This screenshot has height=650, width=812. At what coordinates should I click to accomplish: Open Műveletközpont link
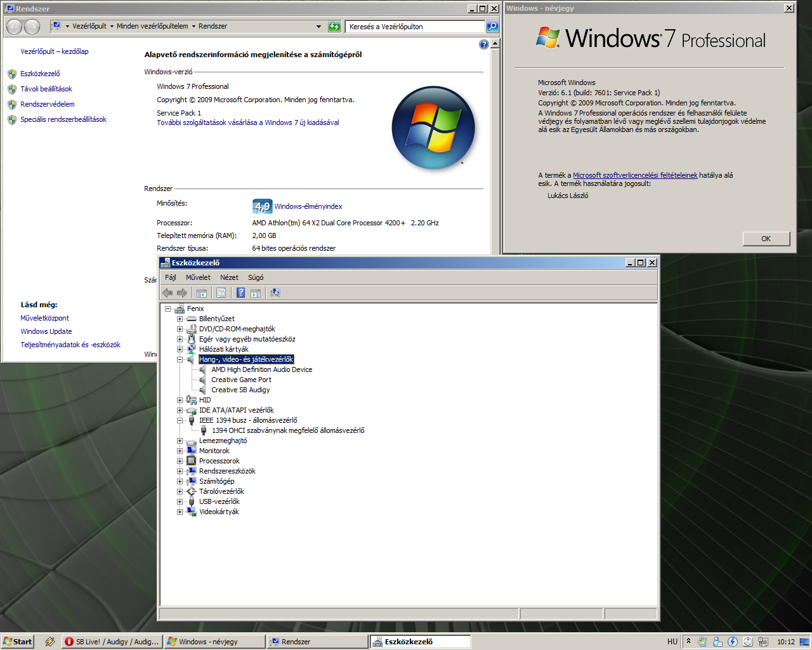coord(45,318)
